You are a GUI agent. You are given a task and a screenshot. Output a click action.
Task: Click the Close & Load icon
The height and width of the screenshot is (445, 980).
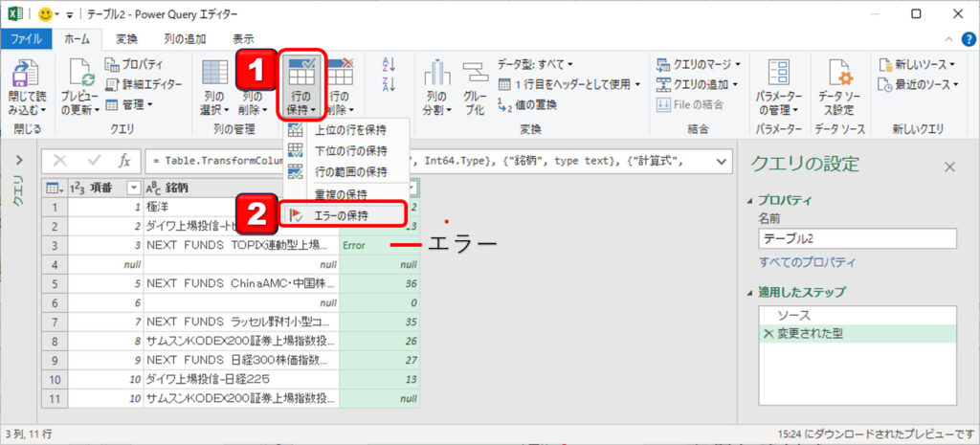tap(26, 74)
